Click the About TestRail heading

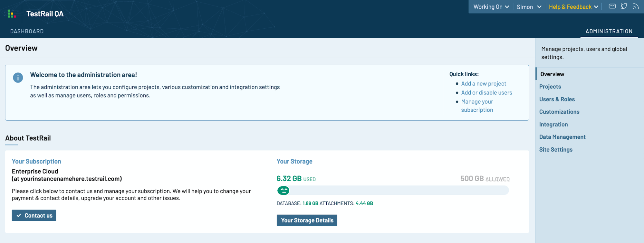(28, 138)
